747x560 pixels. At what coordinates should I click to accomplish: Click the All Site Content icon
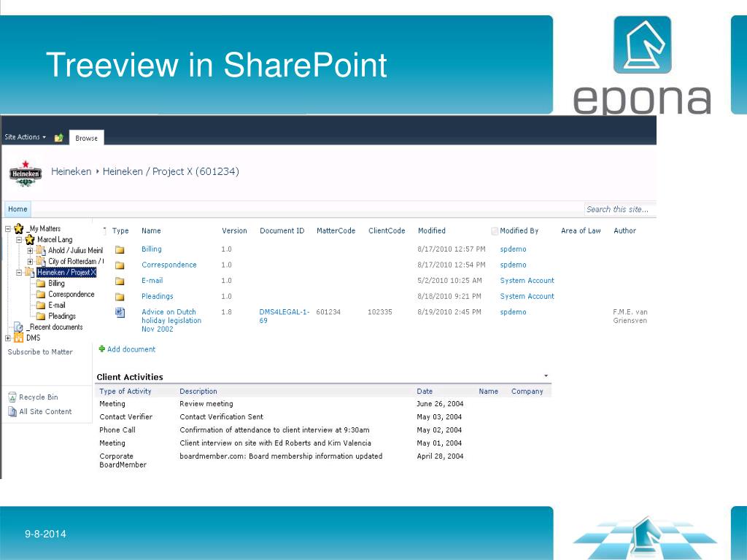(x=12, y=411)
